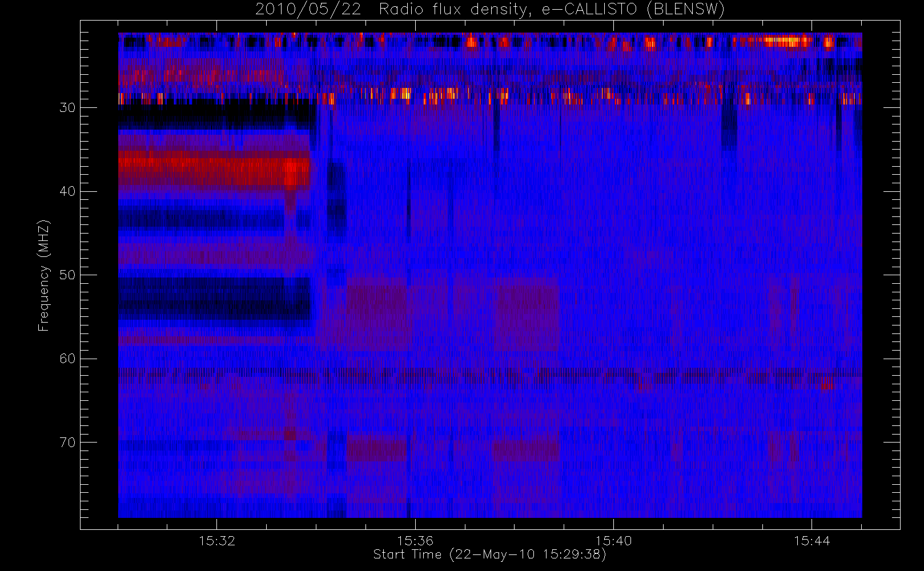This screenshot has width=924, height=571.
Task: Click the 15:40 time tick label
Action: coord(613,541)
